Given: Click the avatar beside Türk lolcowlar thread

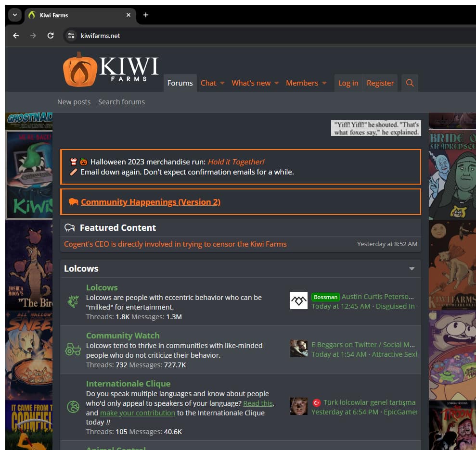Looking at the screenshot, I should click(x=299, y=406).
